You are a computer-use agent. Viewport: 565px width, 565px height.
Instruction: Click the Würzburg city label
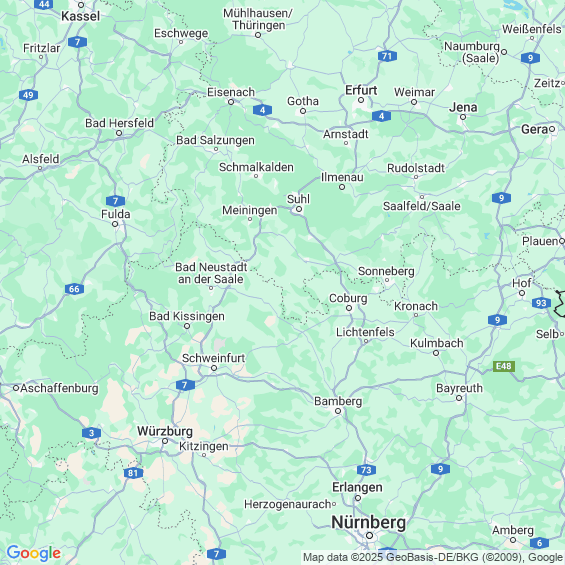point(165,431)
